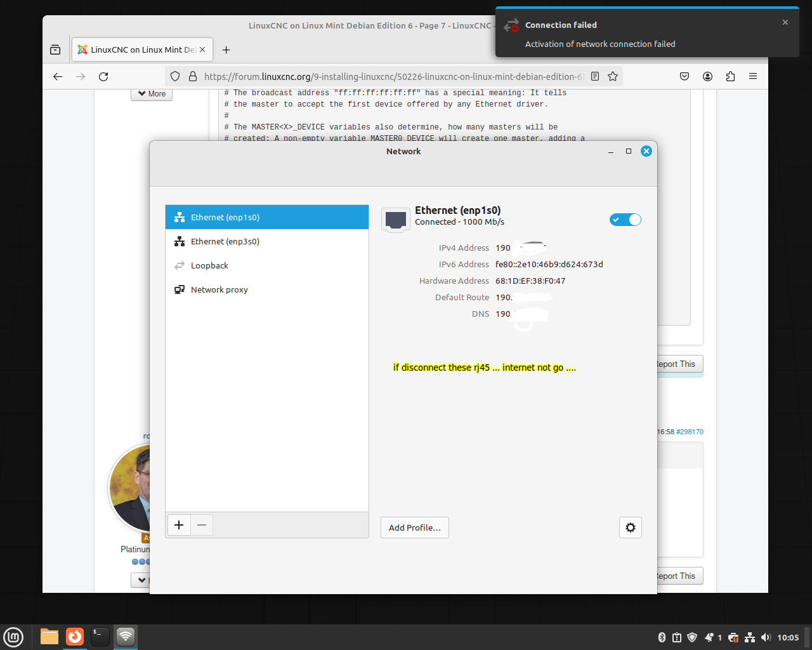812x650 pixels.
Task: Open Bluetooth tray icon
Action: pos(662,637)
